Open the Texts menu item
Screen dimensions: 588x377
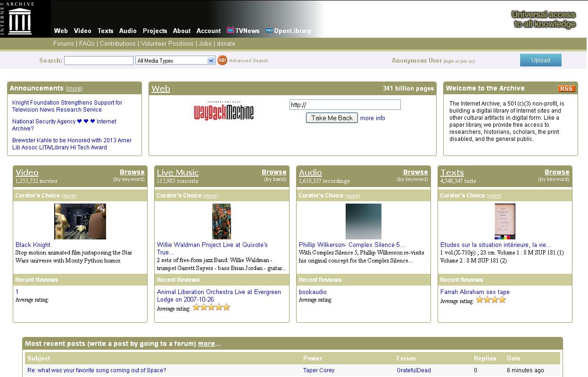pyautogui.click(x=106, y=31)
